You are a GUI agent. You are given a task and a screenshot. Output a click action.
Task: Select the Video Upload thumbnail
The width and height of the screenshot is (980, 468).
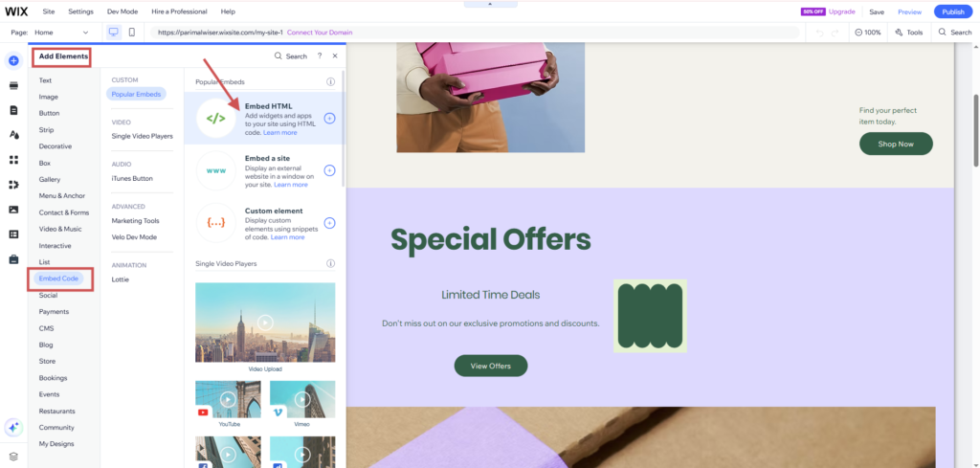[x=265, y=323]
